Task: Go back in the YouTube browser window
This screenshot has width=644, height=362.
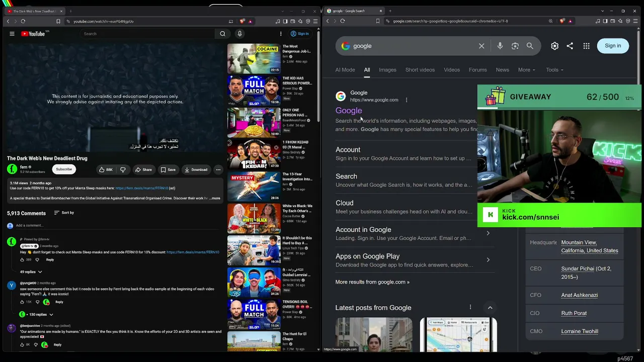Action: [x=8, y=21]
